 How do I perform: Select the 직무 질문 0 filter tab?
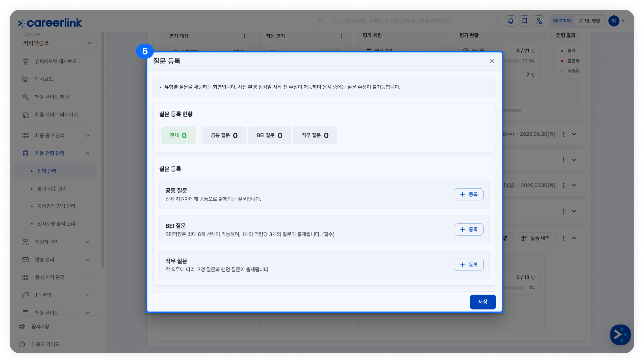[315, 135]
